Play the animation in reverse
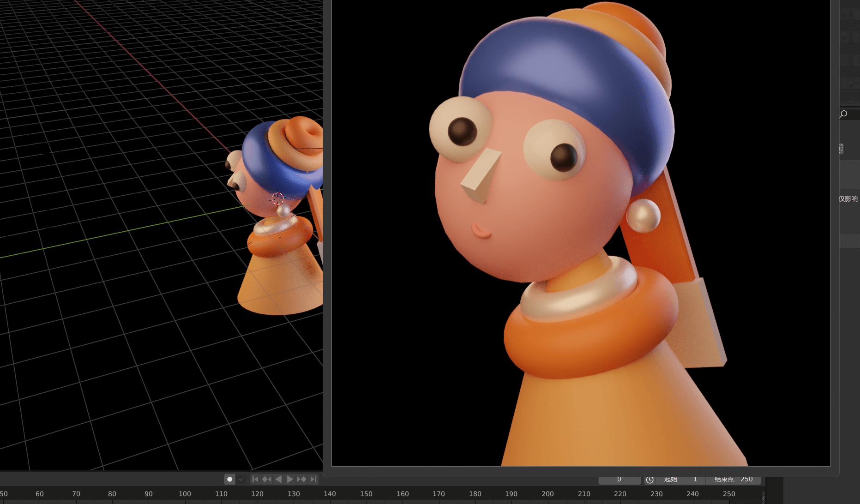Viewport: 860px width, 504px height. [x=278, y=479]
